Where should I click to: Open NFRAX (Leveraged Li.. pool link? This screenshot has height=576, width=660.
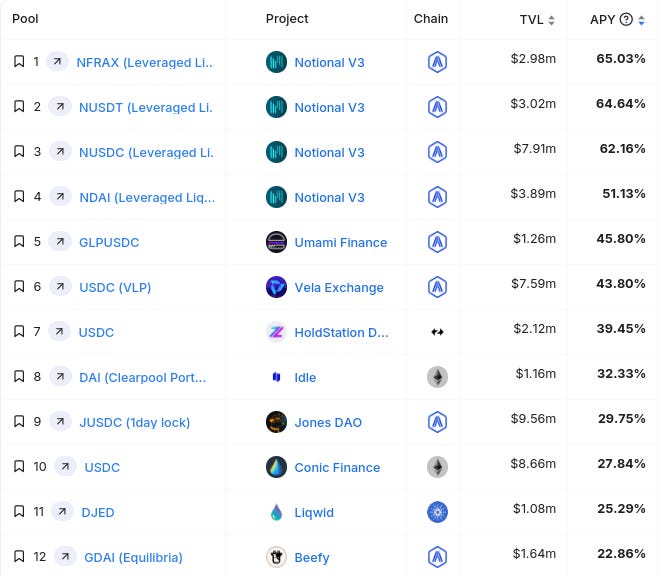pyautogui.click(x=144, y=62)
